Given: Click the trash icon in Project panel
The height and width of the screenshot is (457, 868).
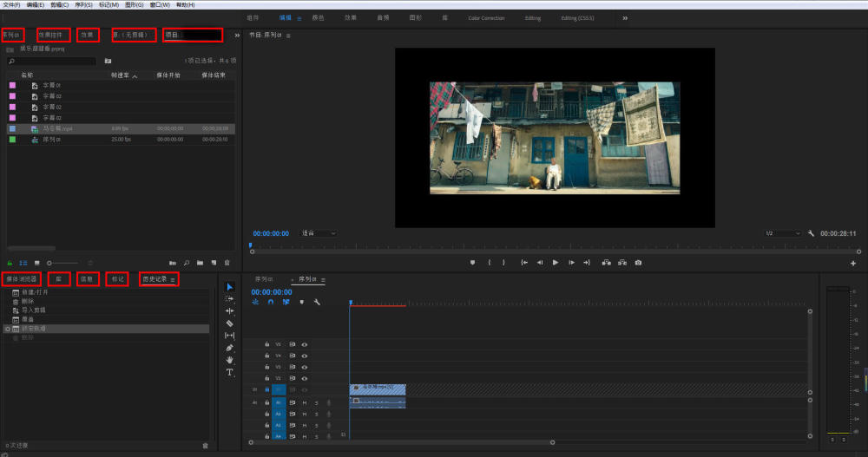Looking at the screenshot, I should pyautogui.click(x=227, y=262).
